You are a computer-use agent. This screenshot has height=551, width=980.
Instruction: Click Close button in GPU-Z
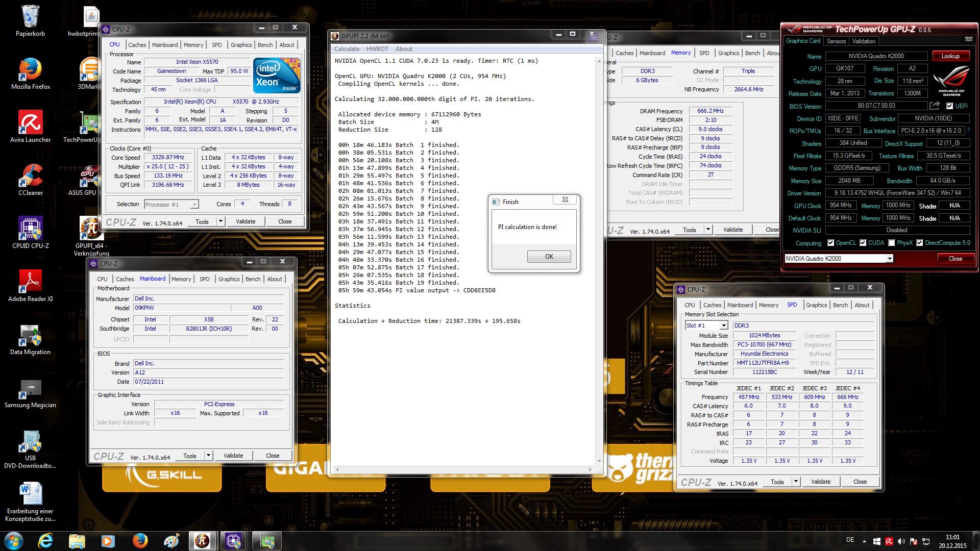click(955, 259)
